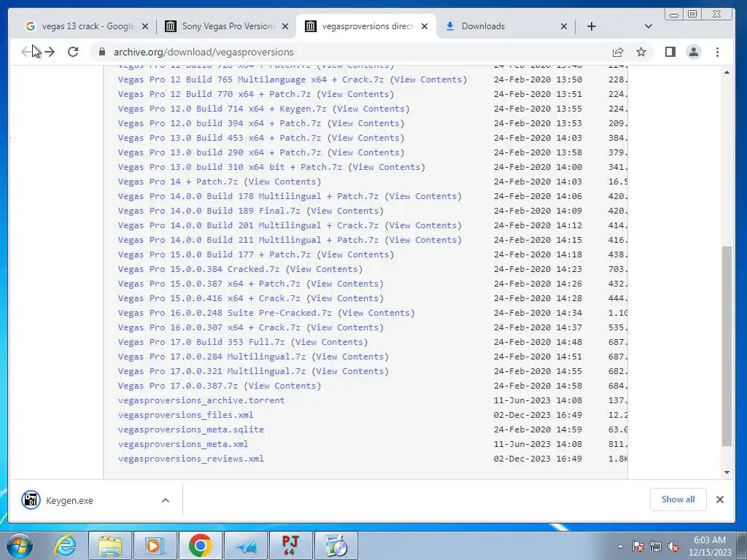Open Action Center flag in the system tray

[x=638, y=547]
